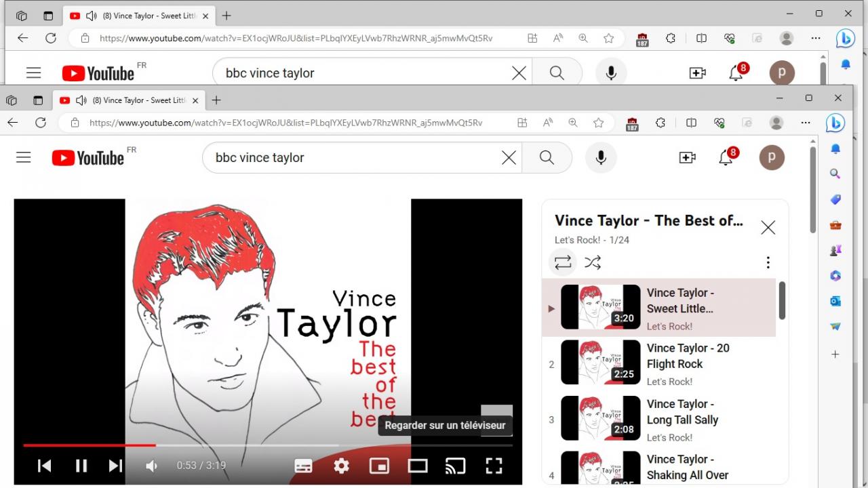The image size is (868, 488).
Task: Open Outlook in the Edge sidebar
Action: point(835,302)
